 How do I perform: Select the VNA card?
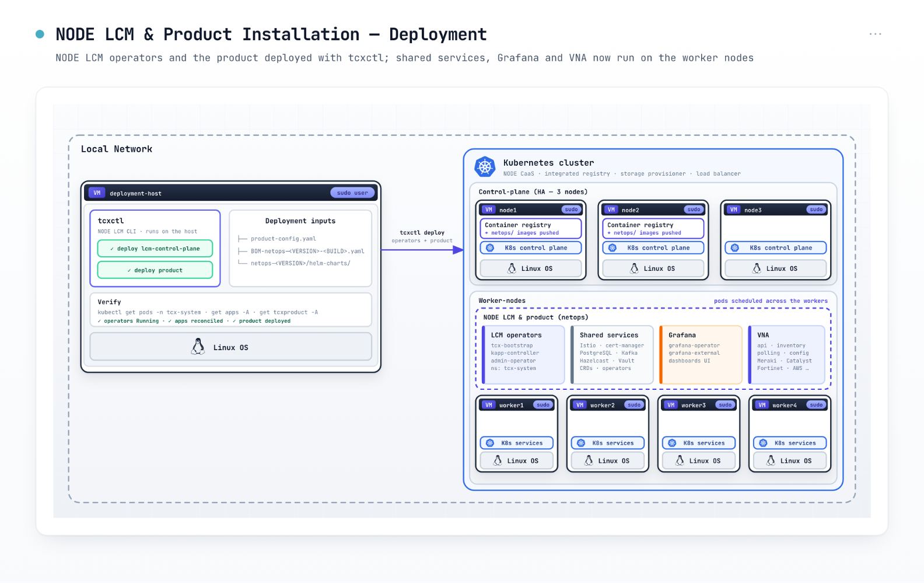point(787,355)
